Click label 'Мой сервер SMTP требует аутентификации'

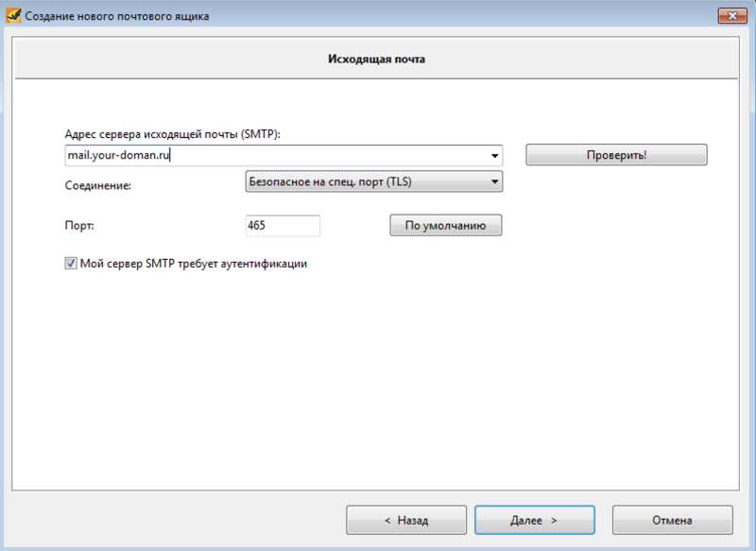click(x=193, y=265)
